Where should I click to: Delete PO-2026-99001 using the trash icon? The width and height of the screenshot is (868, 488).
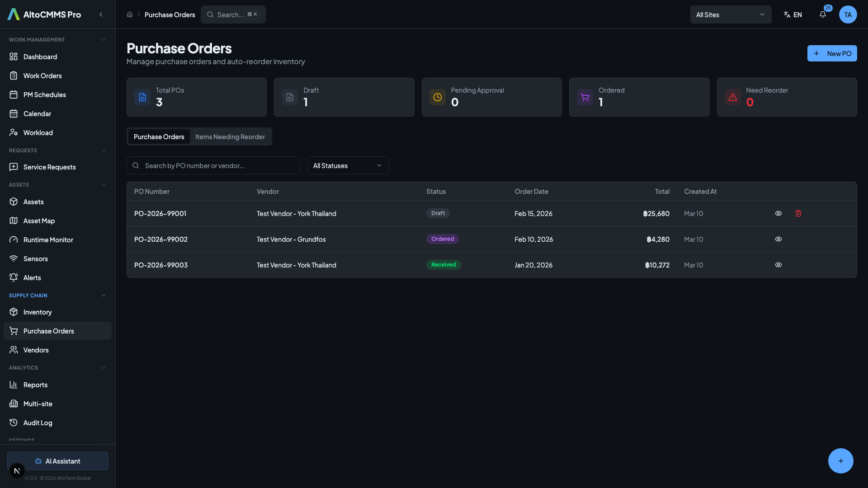point(798,213)
